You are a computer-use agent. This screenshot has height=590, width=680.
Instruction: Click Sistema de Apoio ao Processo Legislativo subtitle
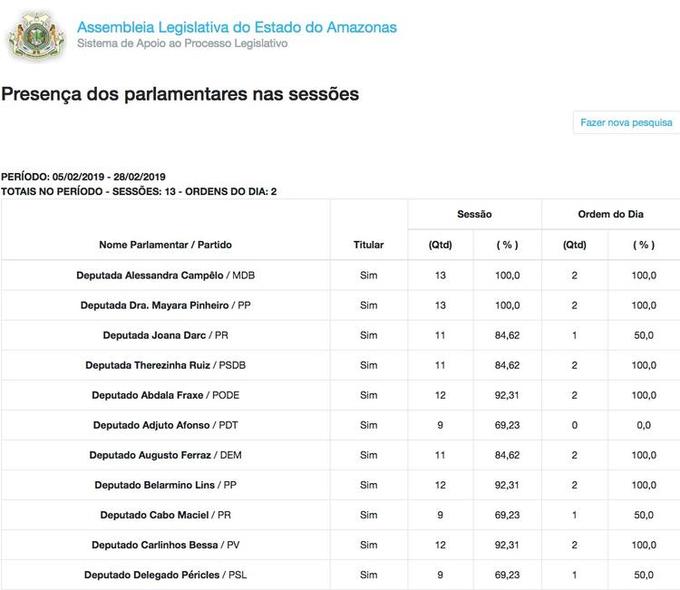(182, 44)
